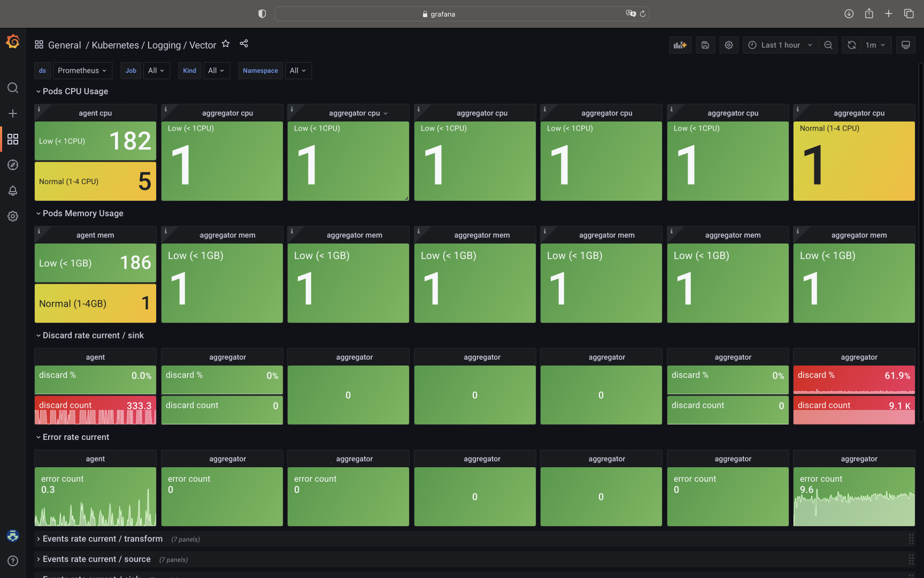Save dashboard using the disk icon
The height and width of the screenshot is (578, 924).
coord(705,45)
